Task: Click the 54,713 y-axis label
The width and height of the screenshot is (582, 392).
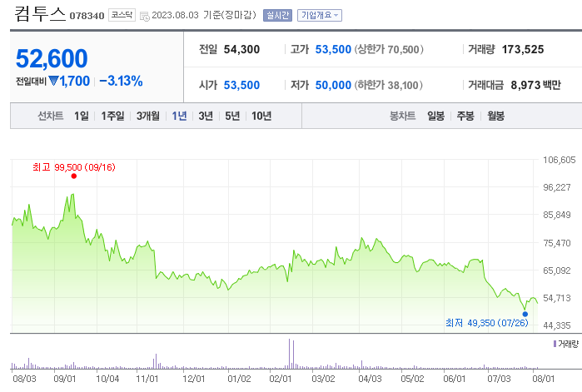Action: click(x=556, y=298)
